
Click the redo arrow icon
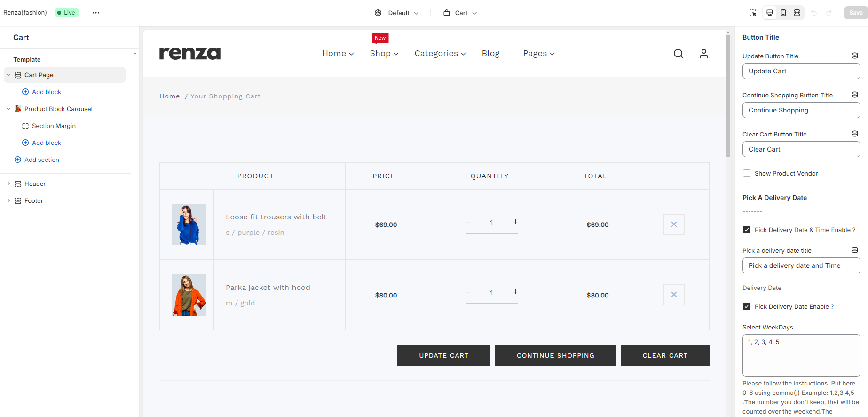(829, 13)
